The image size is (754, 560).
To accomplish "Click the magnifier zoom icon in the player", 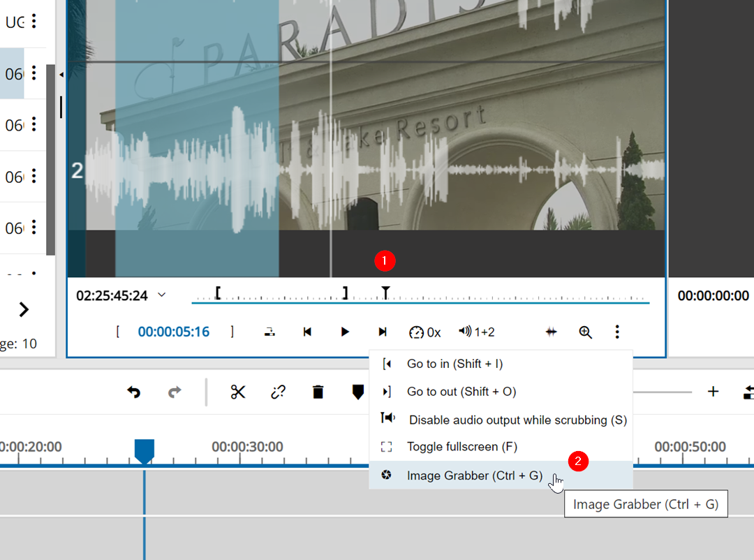I will point(585,332).
